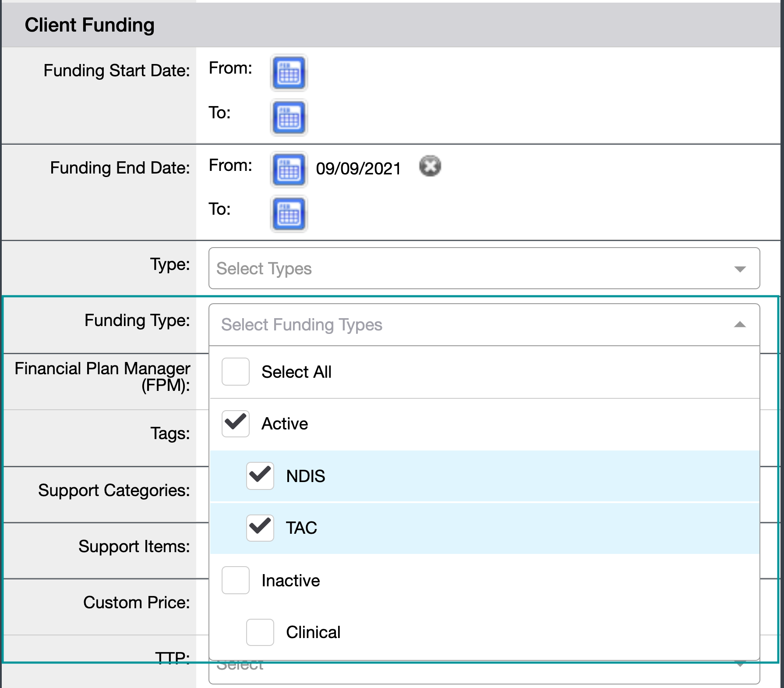Open calendar picker for Funding Start Date To

[x=289, y=117]
